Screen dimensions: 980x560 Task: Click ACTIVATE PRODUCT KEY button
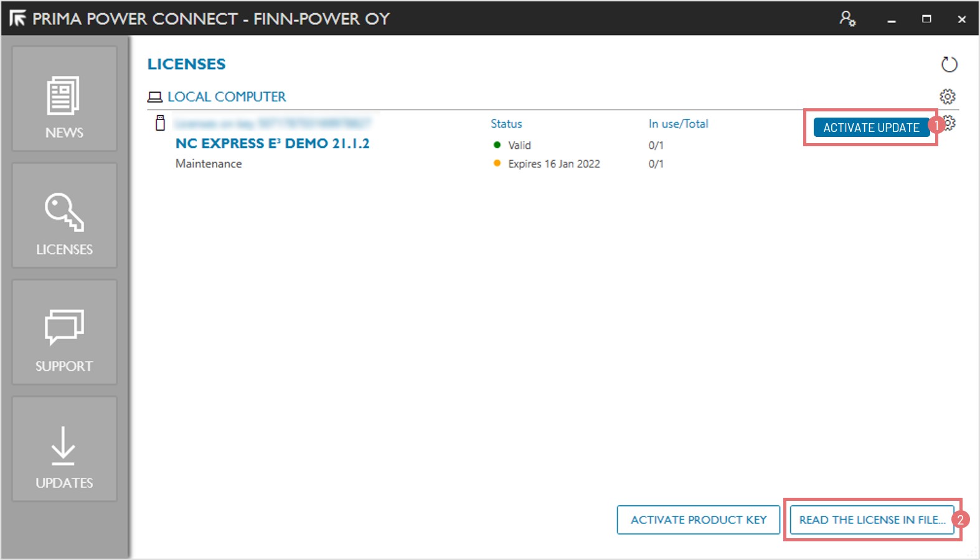click(698, 520)
